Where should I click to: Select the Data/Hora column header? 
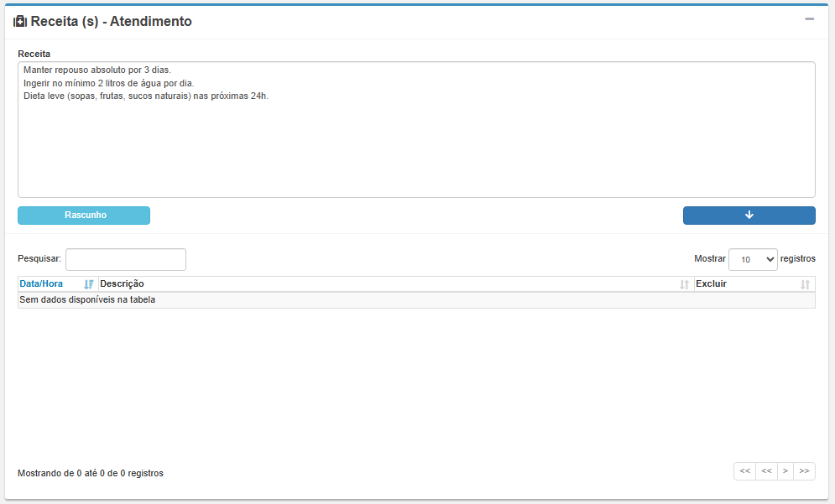41,284
